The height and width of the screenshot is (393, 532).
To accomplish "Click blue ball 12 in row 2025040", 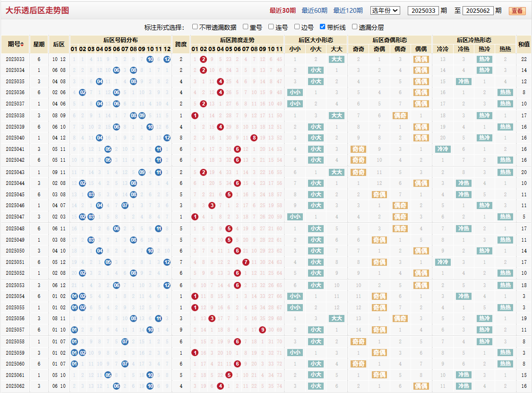I will [167, 138].
